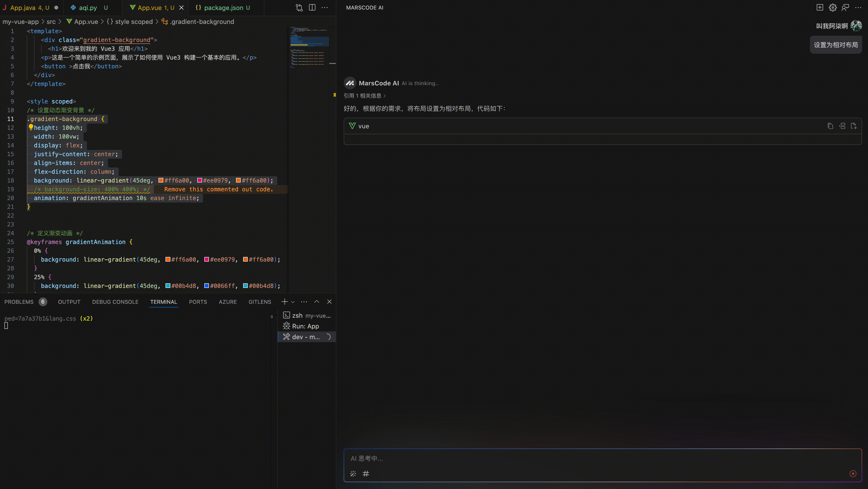The image size is (868, 489).
Task: Click the source control compare changes icon
Action: 299,7
